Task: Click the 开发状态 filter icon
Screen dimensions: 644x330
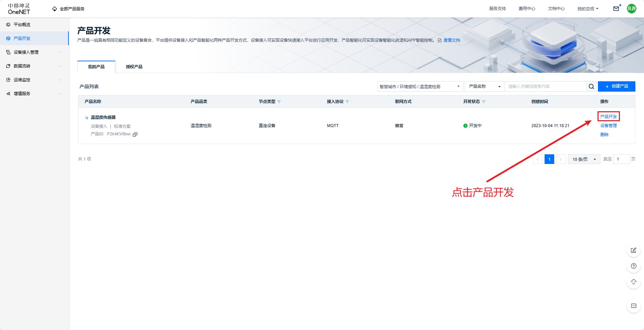Action: [484, 102]
